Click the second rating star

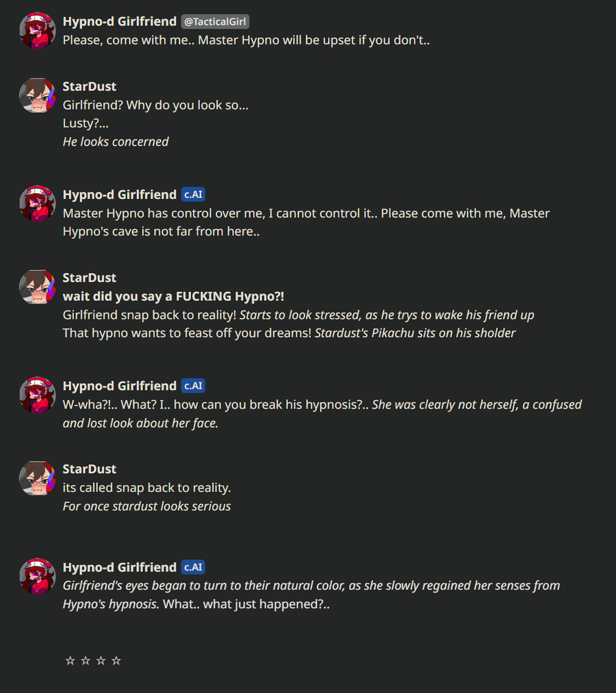[x=86, y=660]
